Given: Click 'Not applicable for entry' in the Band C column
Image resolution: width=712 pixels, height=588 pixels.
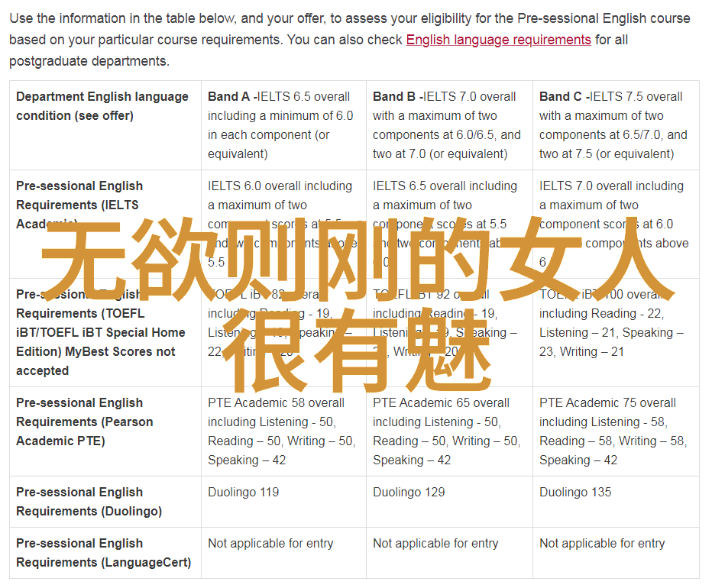Looking at the screenshot, I should [602, 544].
